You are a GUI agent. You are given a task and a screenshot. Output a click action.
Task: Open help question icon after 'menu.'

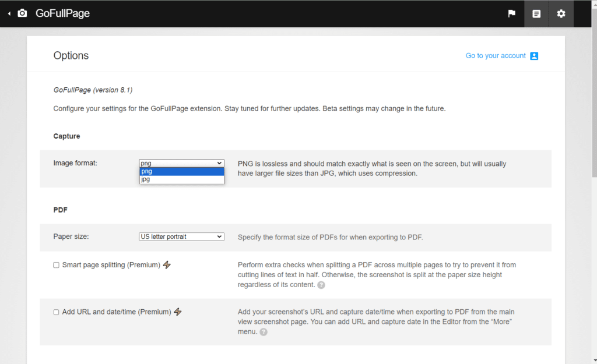[264, 332]
